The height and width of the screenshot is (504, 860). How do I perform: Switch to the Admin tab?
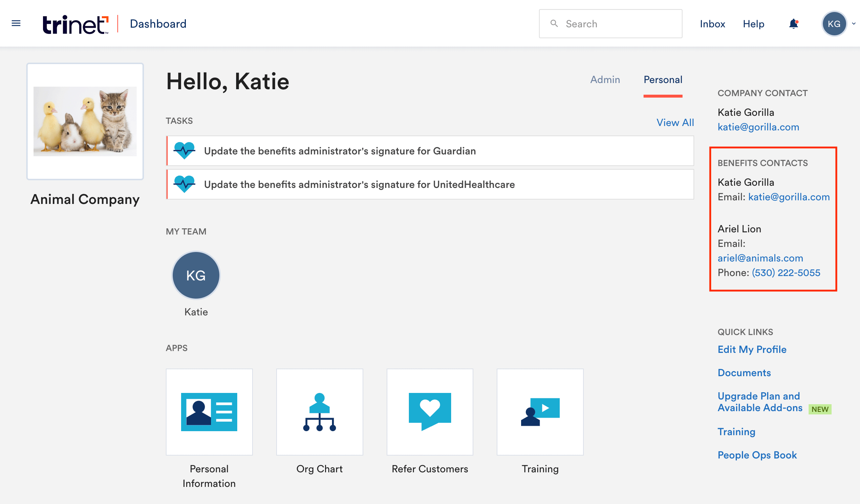[605, 79]
